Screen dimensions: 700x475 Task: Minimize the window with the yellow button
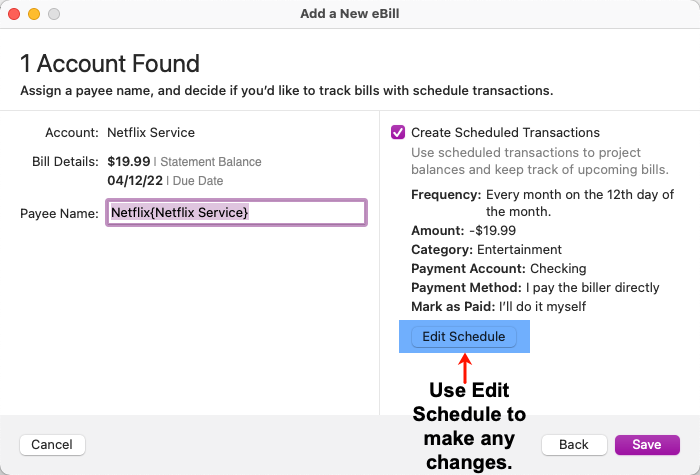coord(34,14)
